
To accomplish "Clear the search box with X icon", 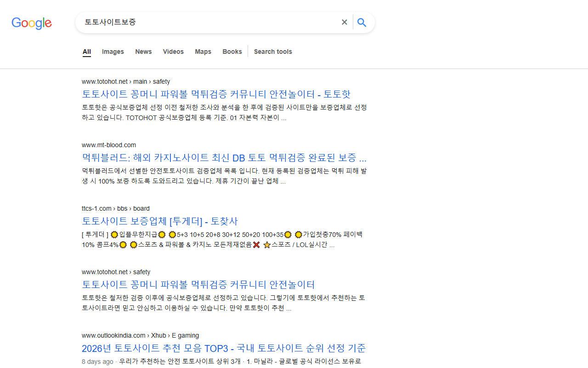I will coord(344,22).
